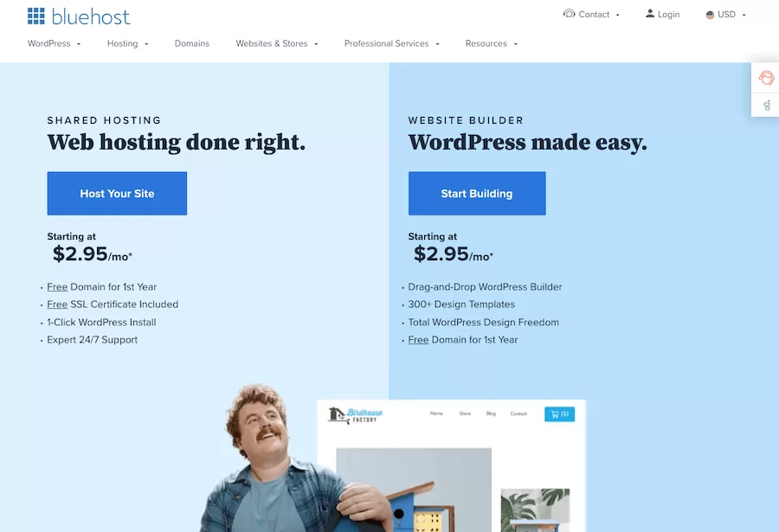The width and height of the screenshot is (779, 532).
Task: Click Free link in SSL Certificate item
Action: coord(57,304)
